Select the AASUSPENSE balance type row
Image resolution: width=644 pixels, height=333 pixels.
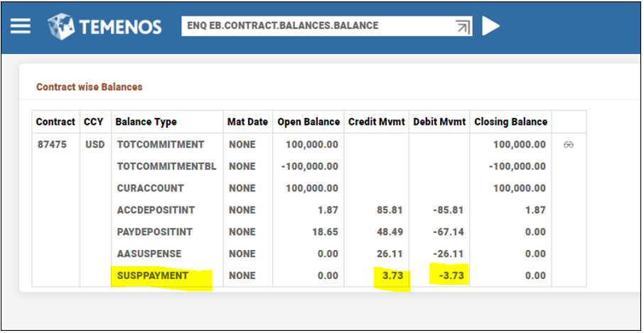(x=149, y=253)
